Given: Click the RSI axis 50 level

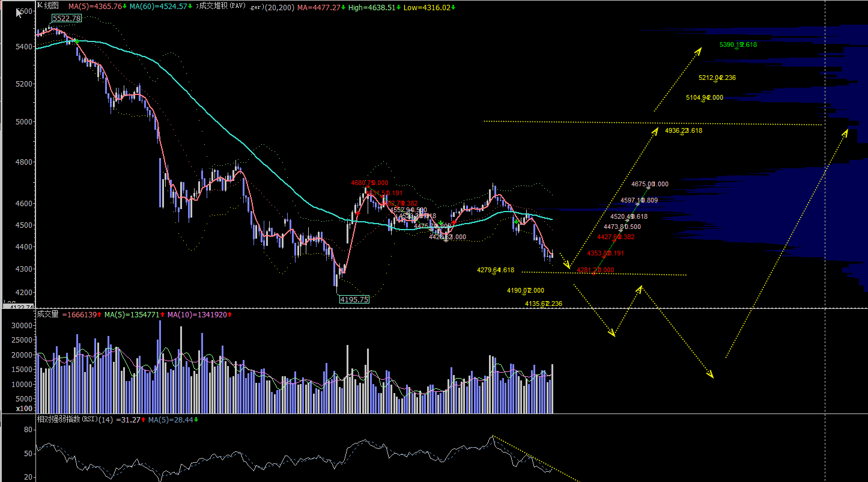Looking at the screenshot, I should click(28, 454).
